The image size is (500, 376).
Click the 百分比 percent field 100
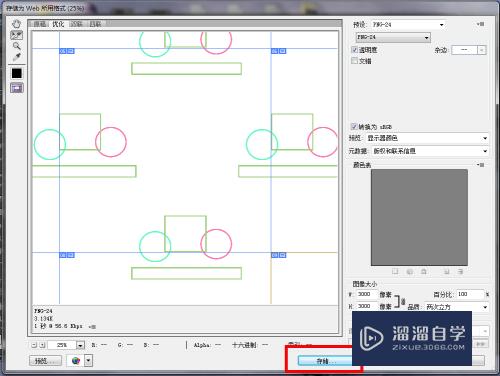[470, 294]
